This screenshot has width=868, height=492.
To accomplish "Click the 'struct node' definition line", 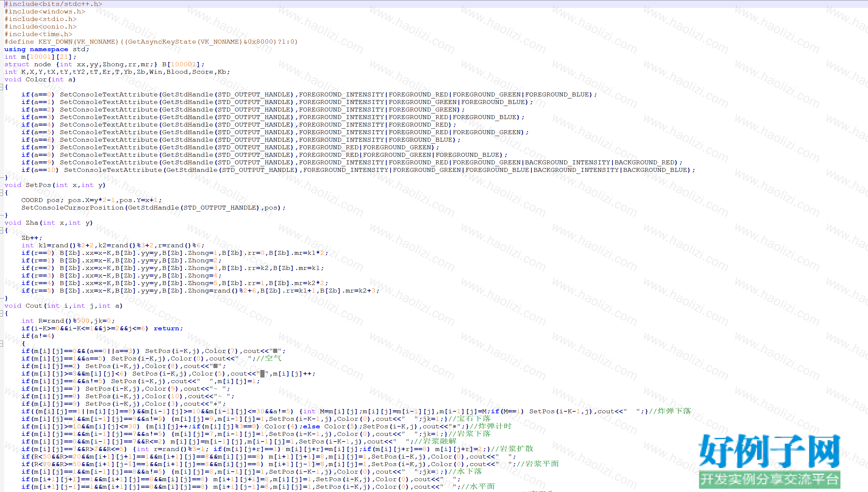I will (104, 64).
